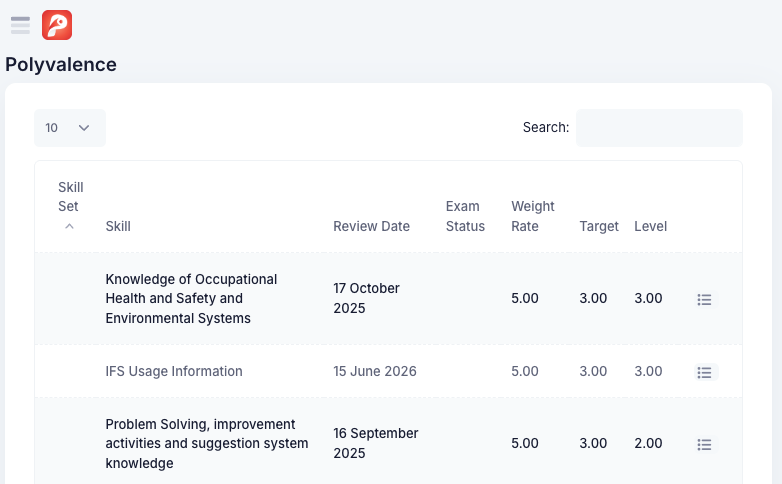Sort table by Review Date column

(372, 226)
